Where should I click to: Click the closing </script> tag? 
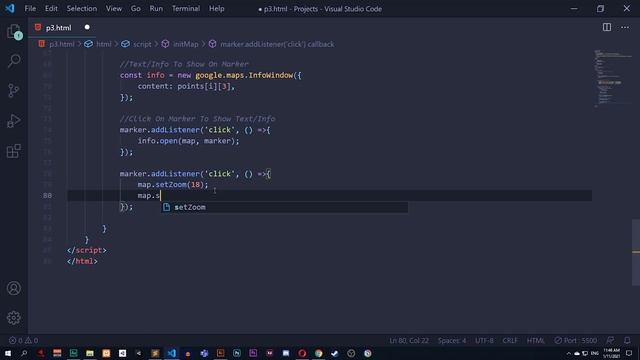(x=87, y=250)
